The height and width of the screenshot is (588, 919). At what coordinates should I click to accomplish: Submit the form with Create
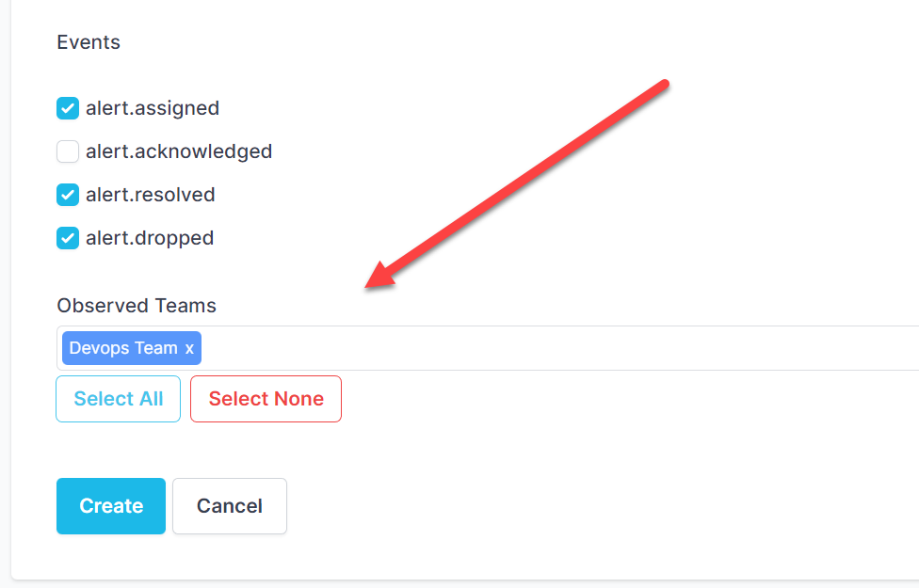coord(111,506)
